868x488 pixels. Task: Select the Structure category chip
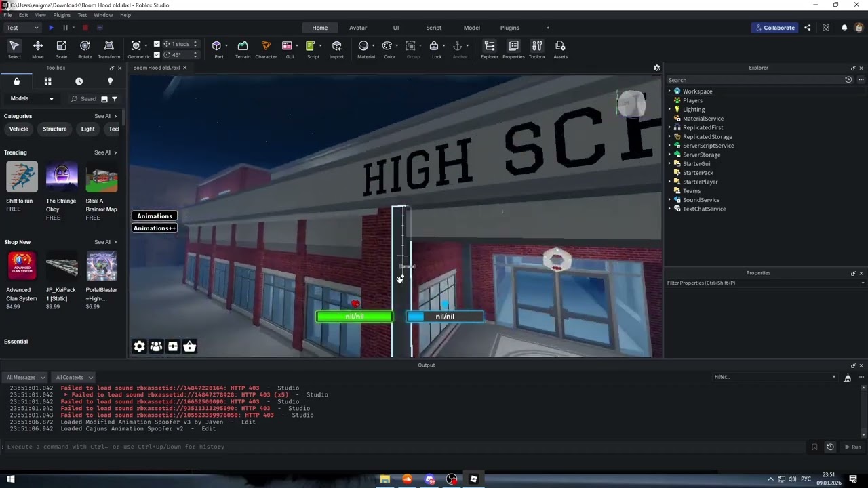pyautogui.click(x=55, y=129)
